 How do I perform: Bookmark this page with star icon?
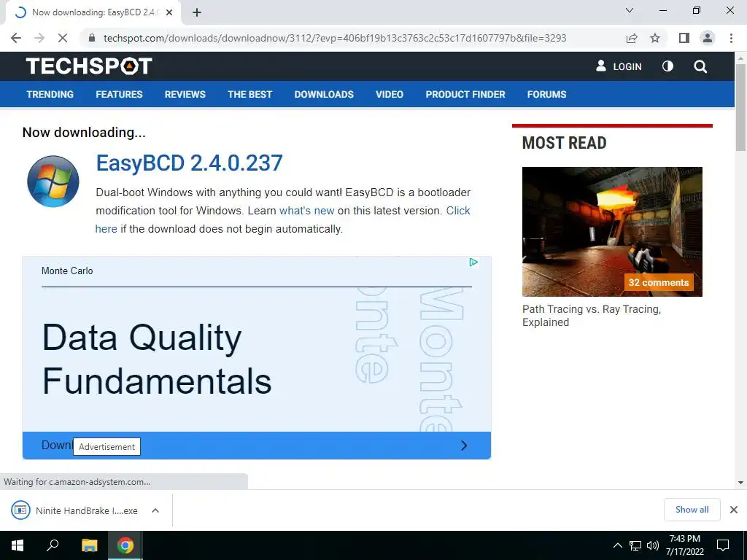(x=655, y=38)
